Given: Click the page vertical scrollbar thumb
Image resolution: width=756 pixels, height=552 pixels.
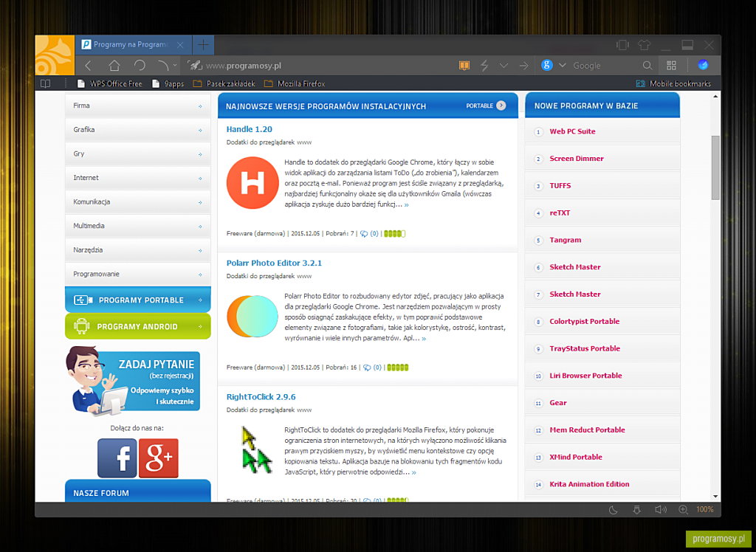Looking at the screenshot, I should pos(715,168).
